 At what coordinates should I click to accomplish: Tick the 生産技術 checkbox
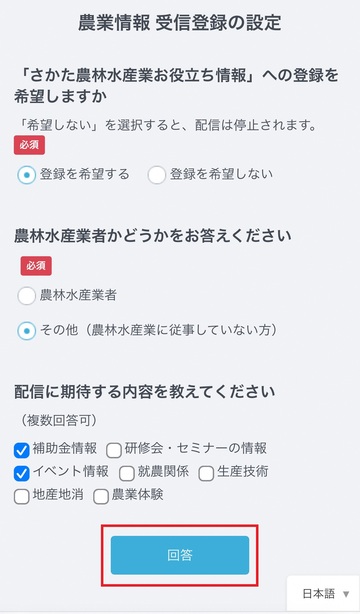206,474
